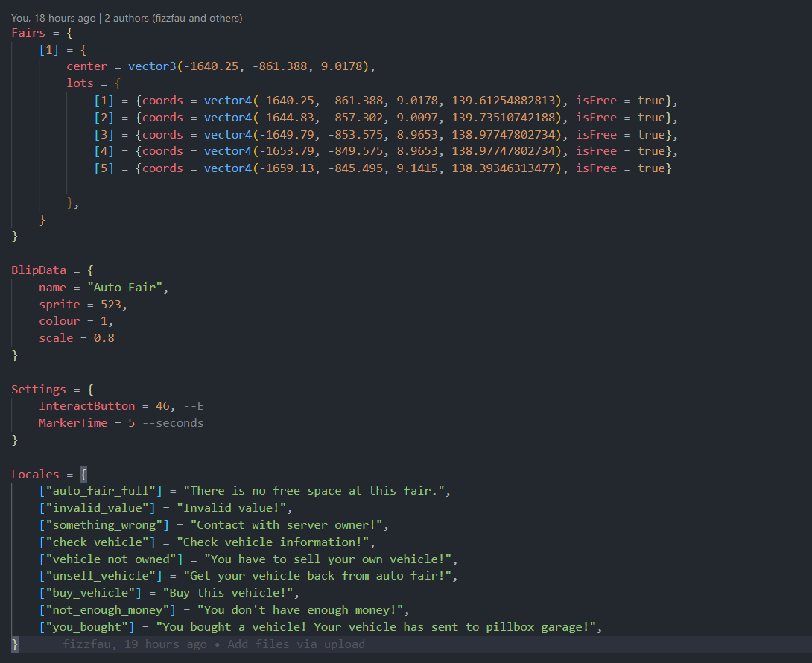Viewport: 812px width, 663px height.
Task: Click lot entry [1] with heading 139.61254882813
Action: click(386, 101)
